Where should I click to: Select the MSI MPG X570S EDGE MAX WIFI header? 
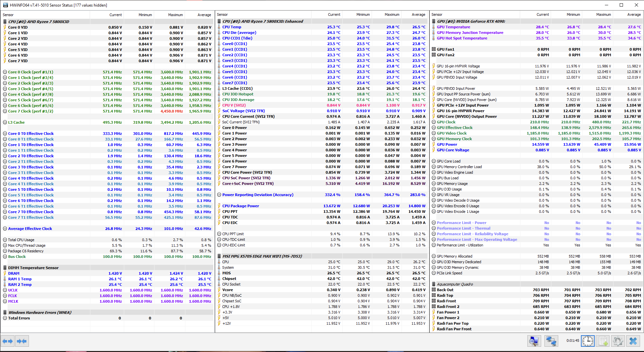click(322, 256)
